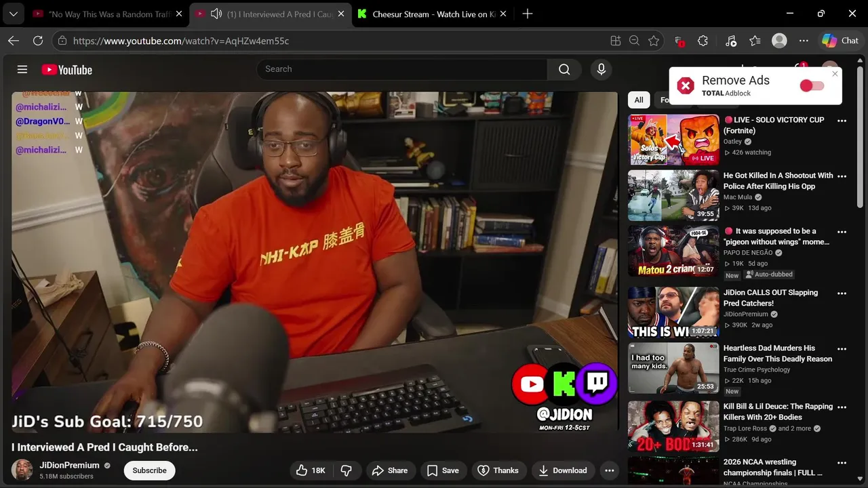Open the extensions puzzle icon
The width and height of the screenshot is (868, 488).
[x=703, y=41]
